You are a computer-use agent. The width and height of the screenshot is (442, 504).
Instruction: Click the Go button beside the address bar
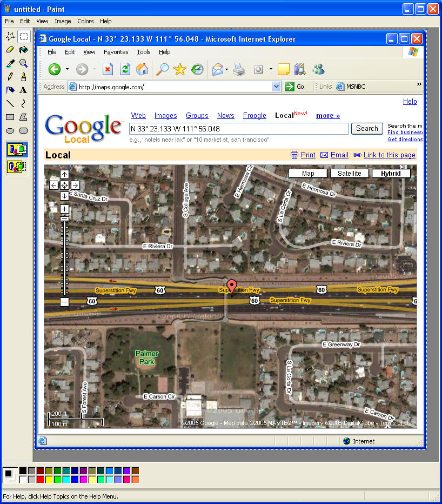pyautogui.click(x=295, y=87)
